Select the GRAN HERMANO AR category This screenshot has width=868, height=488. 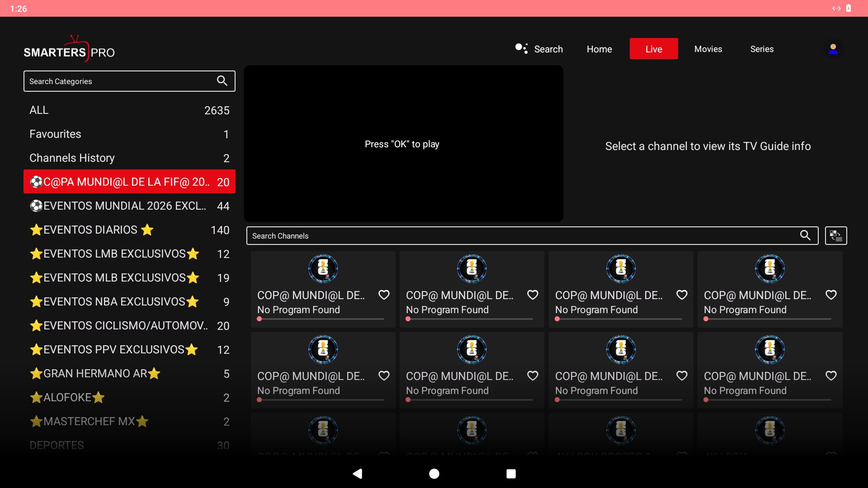[129, 374]
